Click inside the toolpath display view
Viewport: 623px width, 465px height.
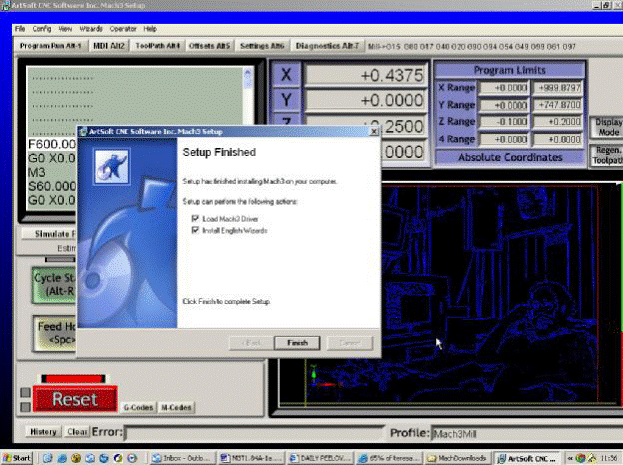[489, 294]
